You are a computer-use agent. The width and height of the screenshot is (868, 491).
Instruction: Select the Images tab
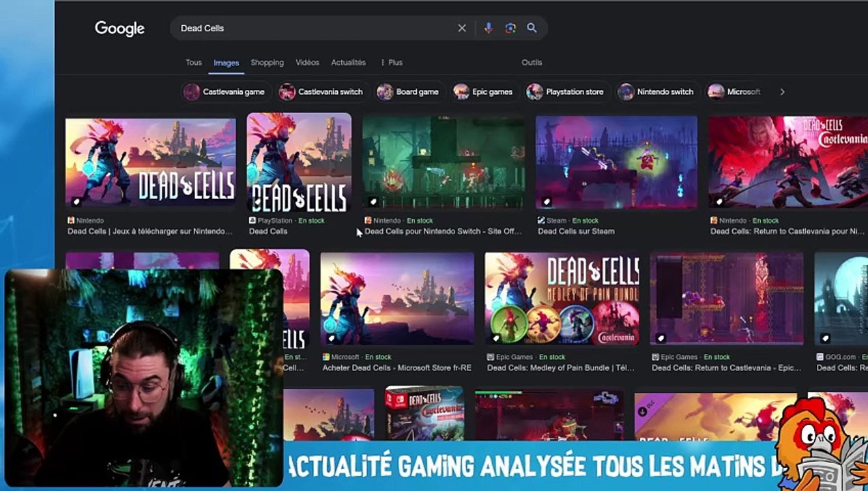click(226, 63)
